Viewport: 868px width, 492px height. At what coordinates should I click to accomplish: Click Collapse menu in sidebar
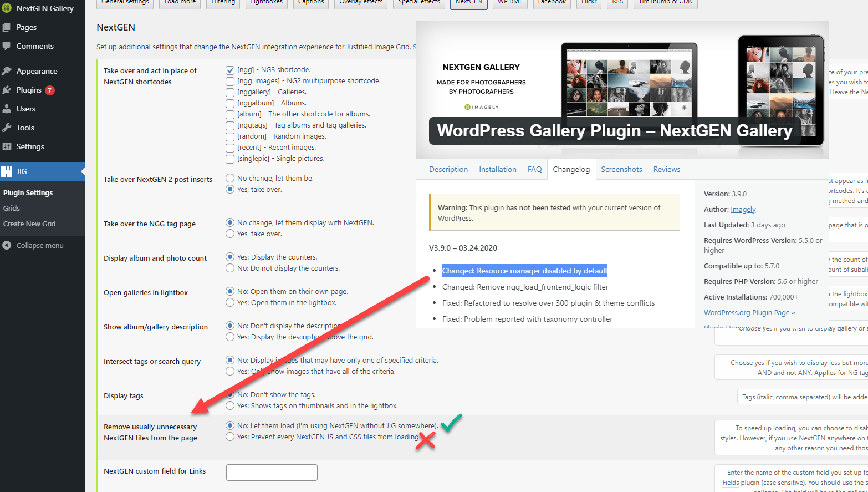[40, 245]
